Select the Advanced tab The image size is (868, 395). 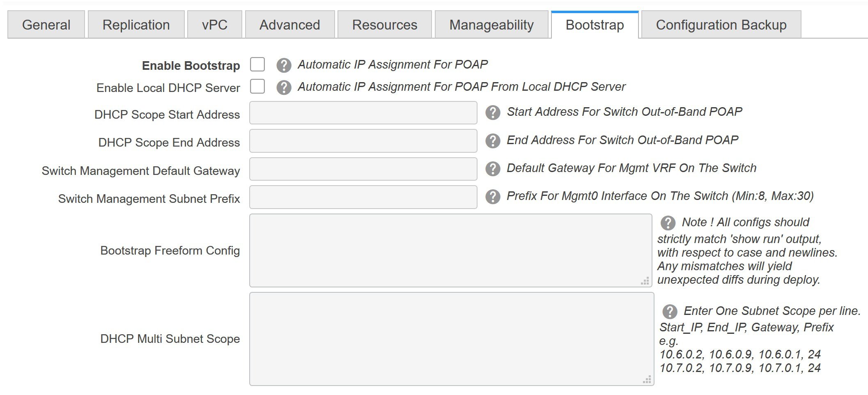tap(289, 25)
